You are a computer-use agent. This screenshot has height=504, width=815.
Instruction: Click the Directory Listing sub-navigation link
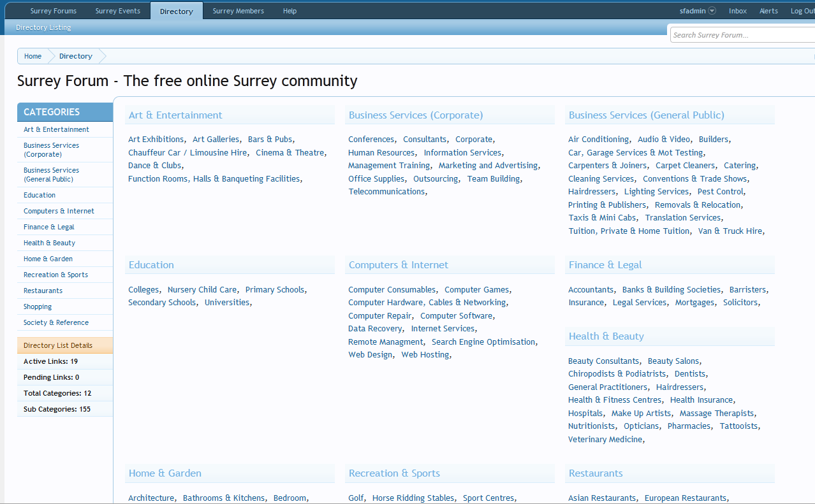43,27
